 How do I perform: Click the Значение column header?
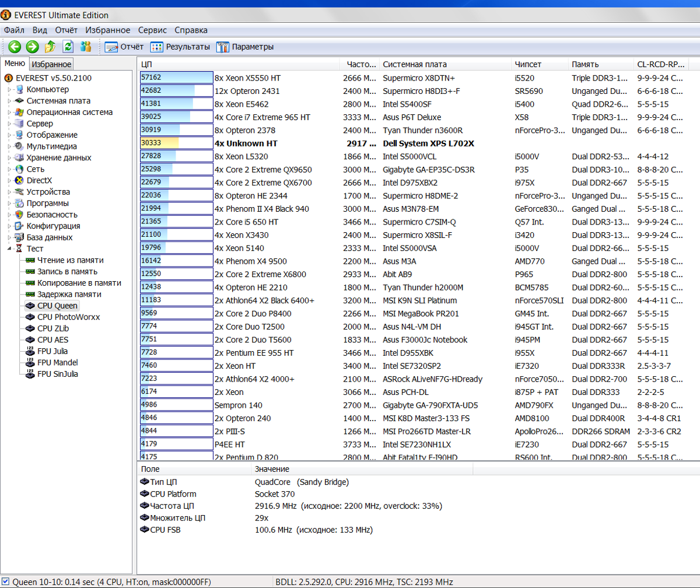[x=362, y=469]
